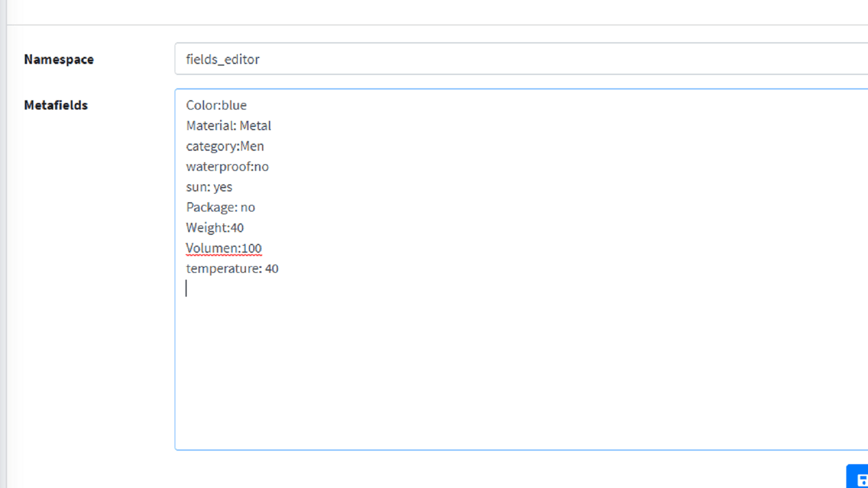Screen dimensions: 868x488
Task: Click the empty line below temperature
Action: click(x=325, y=289)
